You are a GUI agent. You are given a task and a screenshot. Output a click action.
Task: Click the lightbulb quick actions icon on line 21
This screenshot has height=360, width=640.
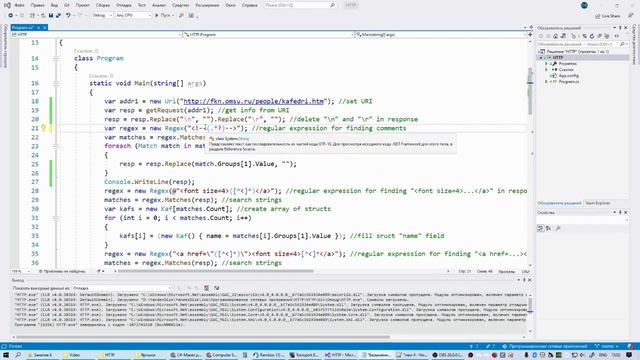point(43,128)
